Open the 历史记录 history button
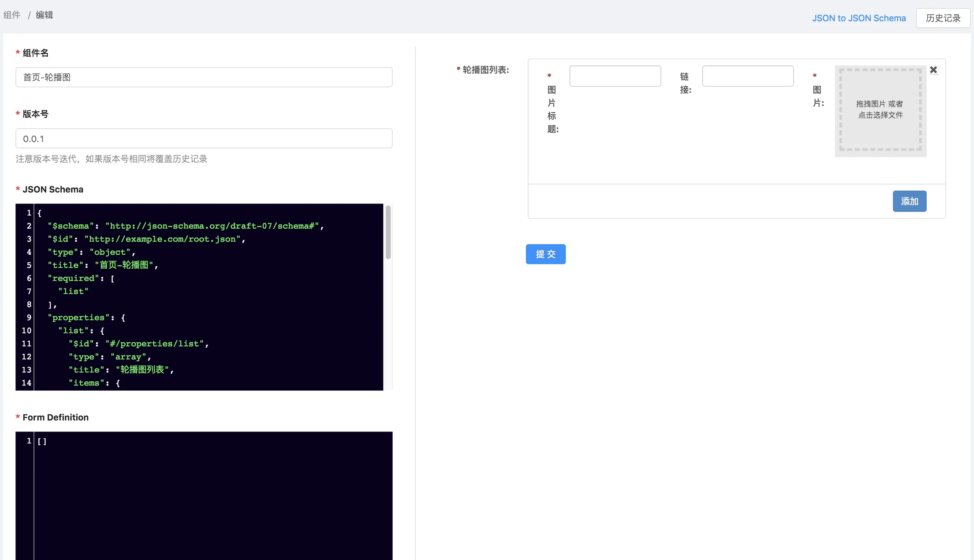This screenshot has height=560, width=974. pyautogui.click(x=943, y=18)
